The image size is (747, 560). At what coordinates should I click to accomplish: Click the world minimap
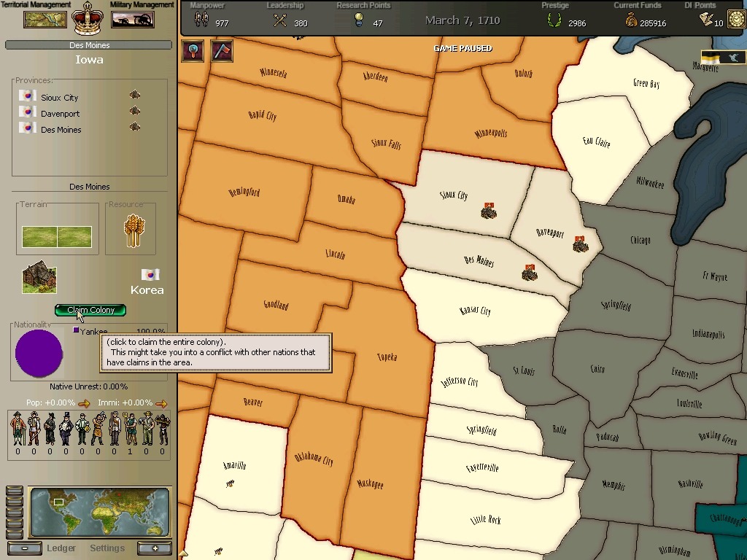click(99, 512)
